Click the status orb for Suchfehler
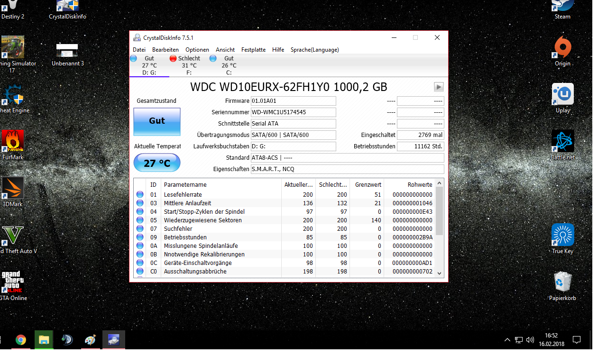The width and height of the screenshot is (607, 364). pos(140,229)
